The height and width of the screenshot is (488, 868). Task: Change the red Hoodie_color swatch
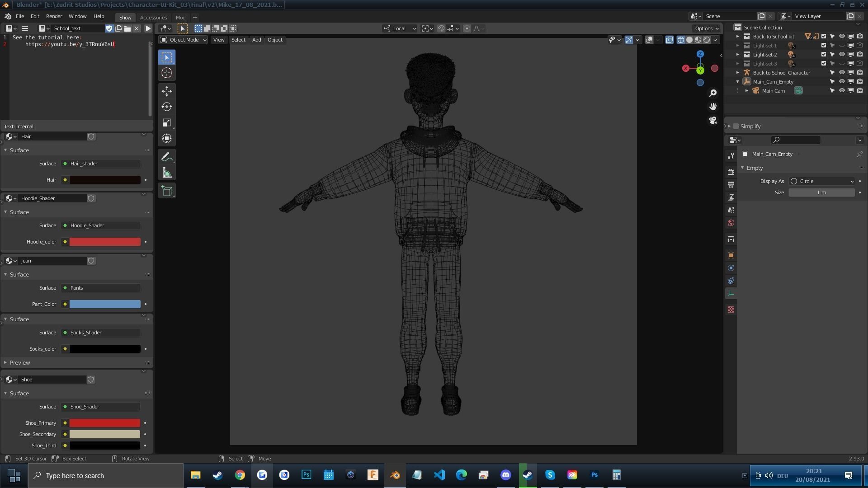[x=105, y=242]
